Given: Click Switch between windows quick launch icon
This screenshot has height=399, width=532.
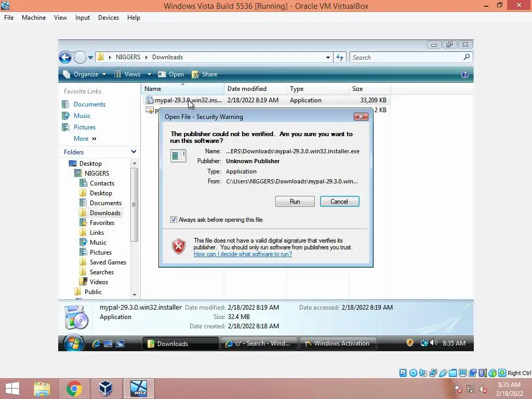Looking at the screenshot, I should pyautogui.click(x=120, y=343).
